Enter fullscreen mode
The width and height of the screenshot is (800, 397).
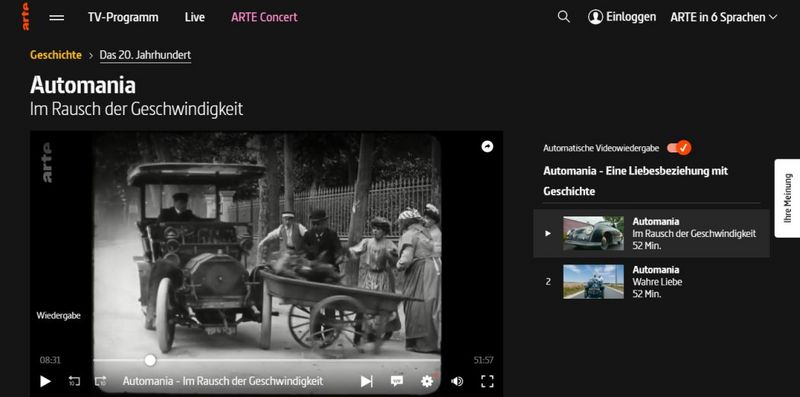coord(487,381)
